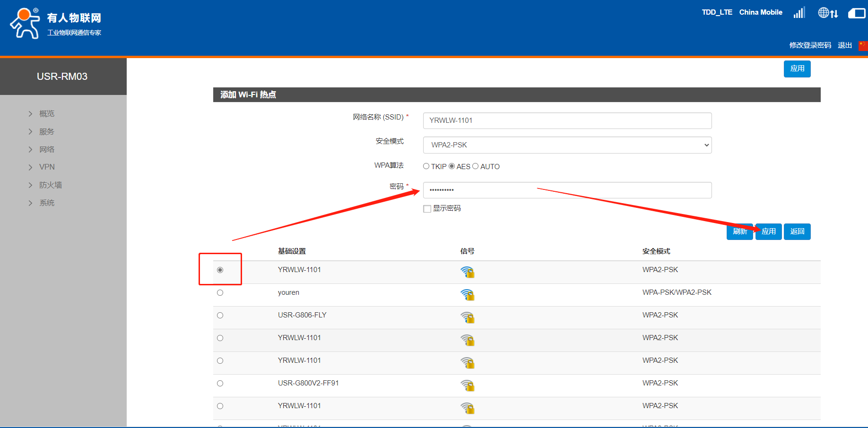Choose the AUTO WPA algorithm option
The width and height of the screenshot is (868, 428).
click(x=476, y=166)
